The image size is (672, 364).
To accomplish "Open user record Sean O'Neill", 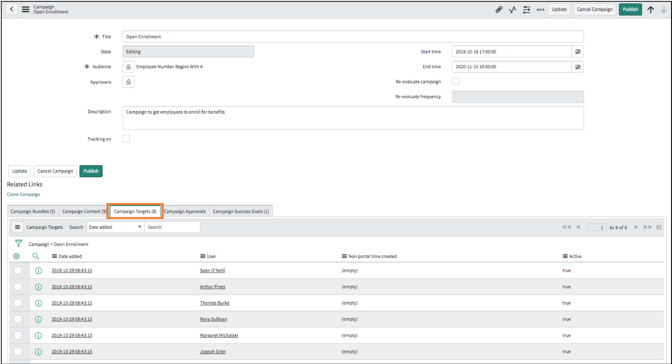I will (212, 271).
